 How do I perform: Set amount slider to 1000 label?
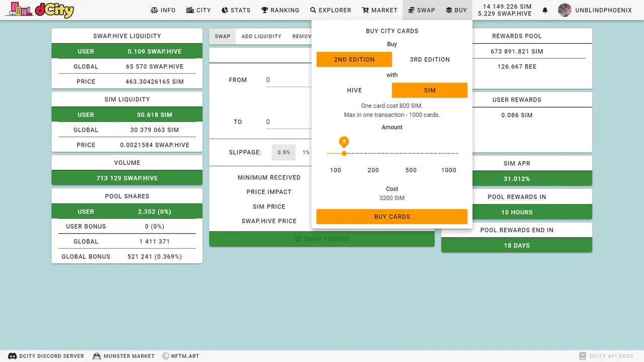(449, 170)
